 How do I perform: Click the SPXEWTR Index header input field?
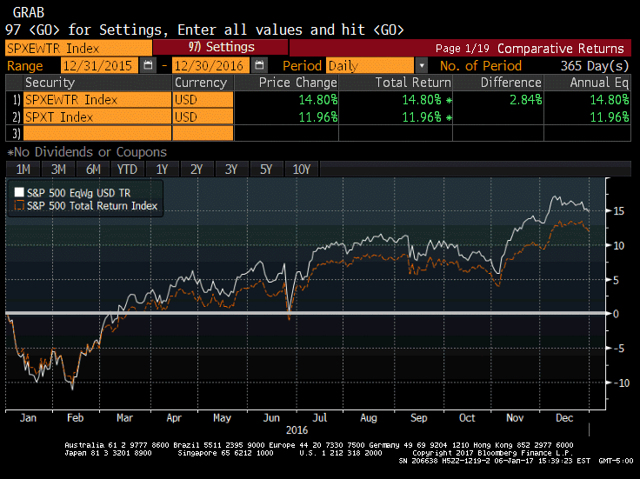point(78,48)
